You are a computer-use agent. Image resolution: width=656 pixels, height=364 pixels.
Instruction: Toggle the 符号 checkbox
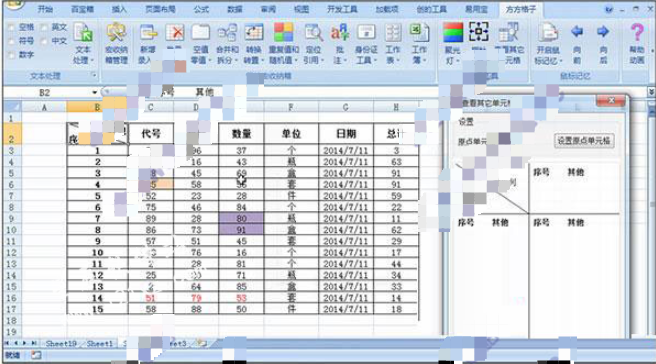11,41
